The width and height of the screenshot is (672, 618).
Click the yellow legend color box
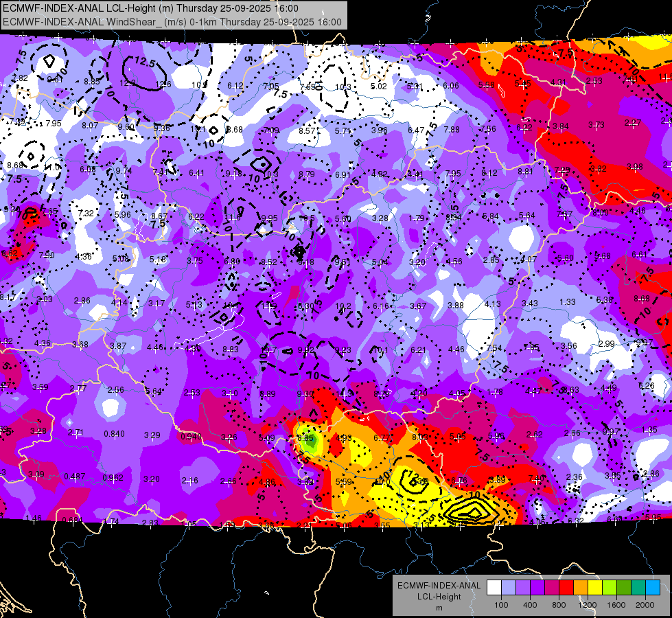(595, 588)
